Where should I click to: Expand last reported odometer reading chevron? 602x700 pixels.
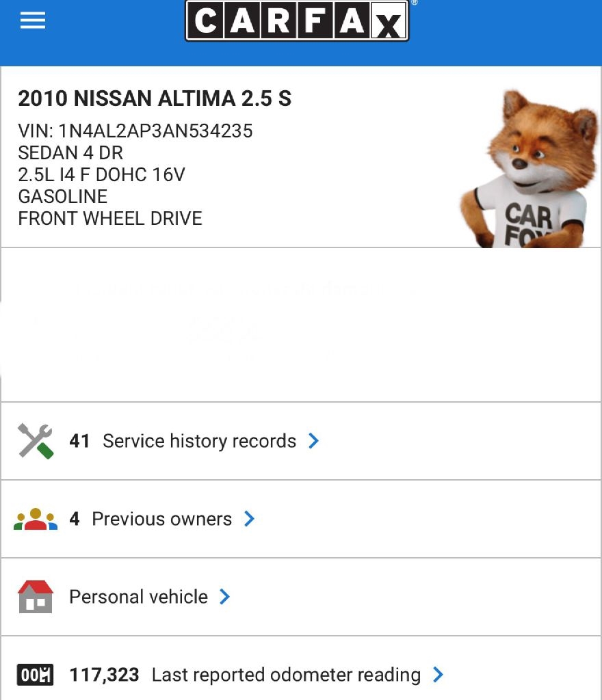(439, 675)
